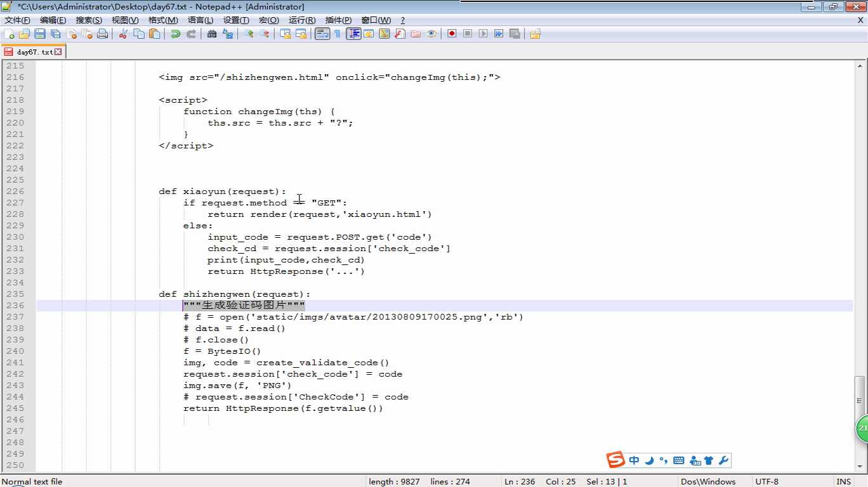The image size is (868, 487).
Task: Open the 视图(V) menu
Action: point(125,20)
